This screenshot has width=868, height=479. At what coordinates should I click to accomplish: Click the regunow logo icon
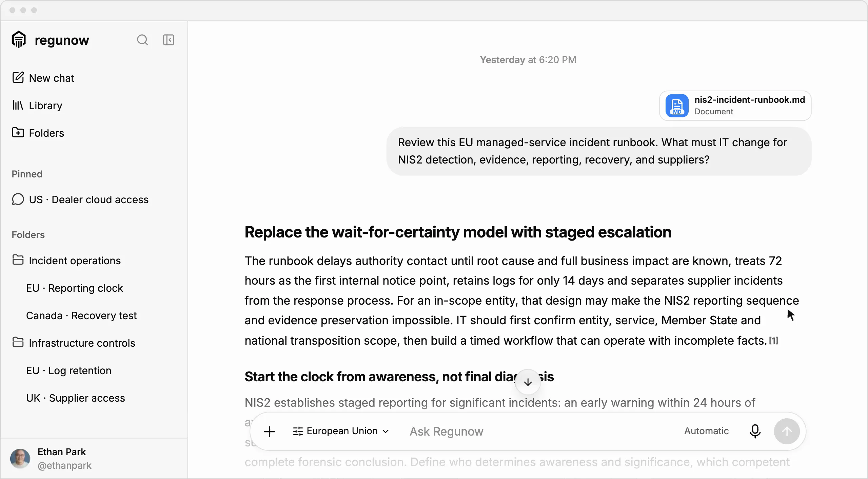[x=19, y=40]
